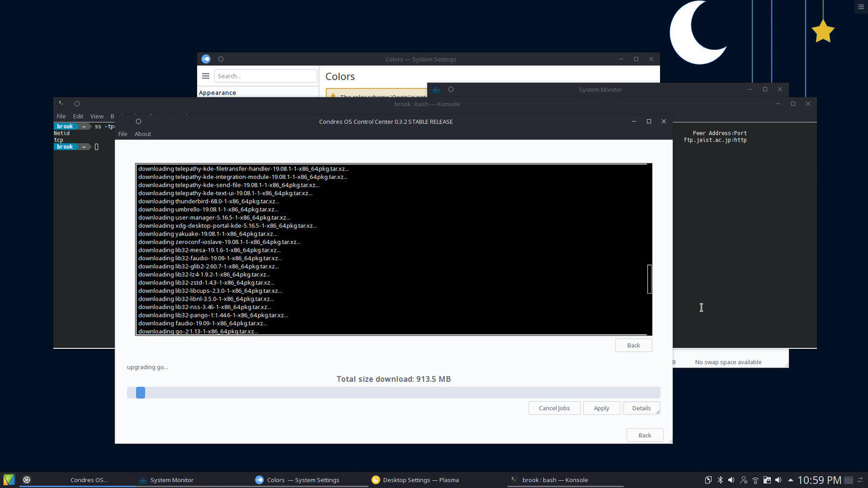This screenshot has width=868, height=488.
Task: Open File menu in Konsole window
Action: pos(61,116)
